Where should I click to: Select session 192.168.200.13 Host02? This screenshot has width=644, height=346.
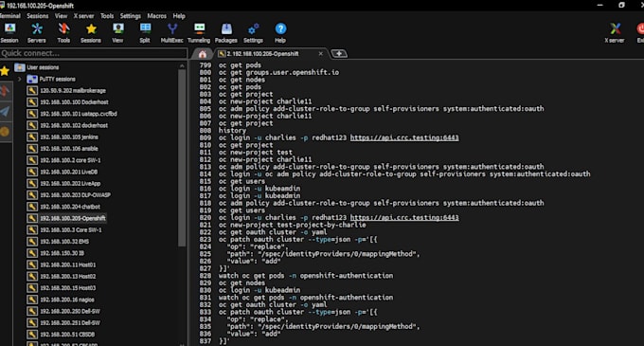click(x=68, y=277)
